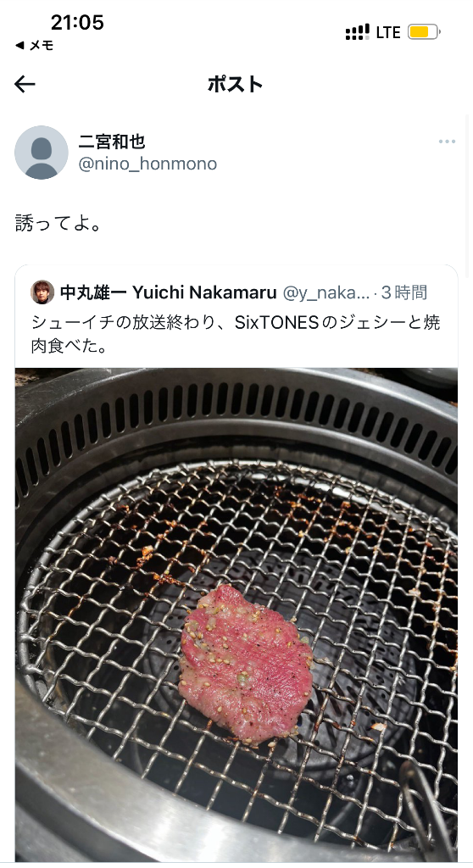
Task: Tap the 21:05 clock in the status bar
Action: tap(77, 23)
